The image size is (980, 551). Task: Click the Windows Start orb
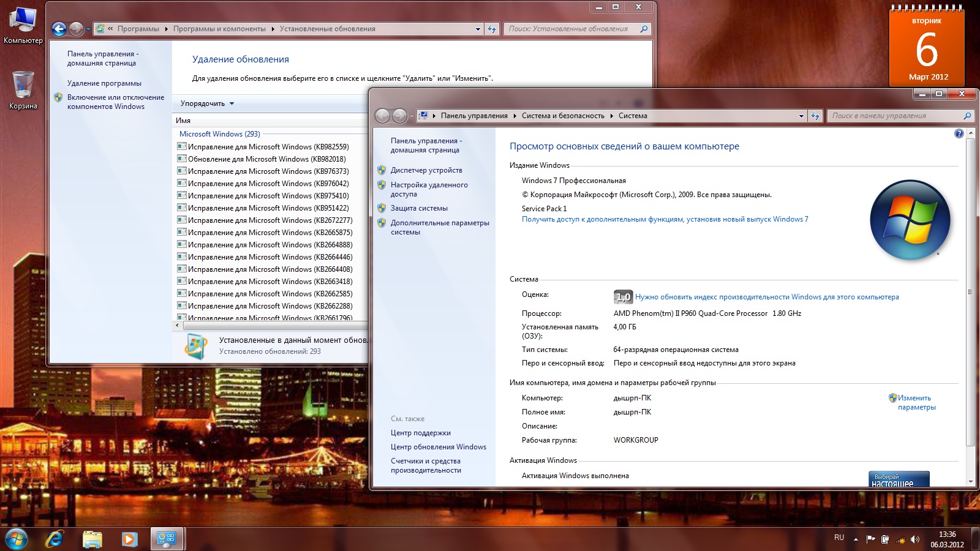pyautogui.click(x=17, y=539)
